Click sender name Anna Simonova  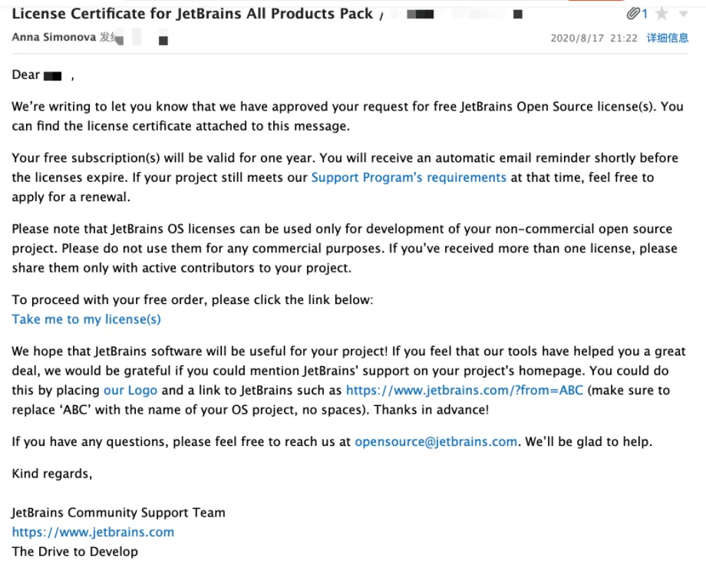54,38
